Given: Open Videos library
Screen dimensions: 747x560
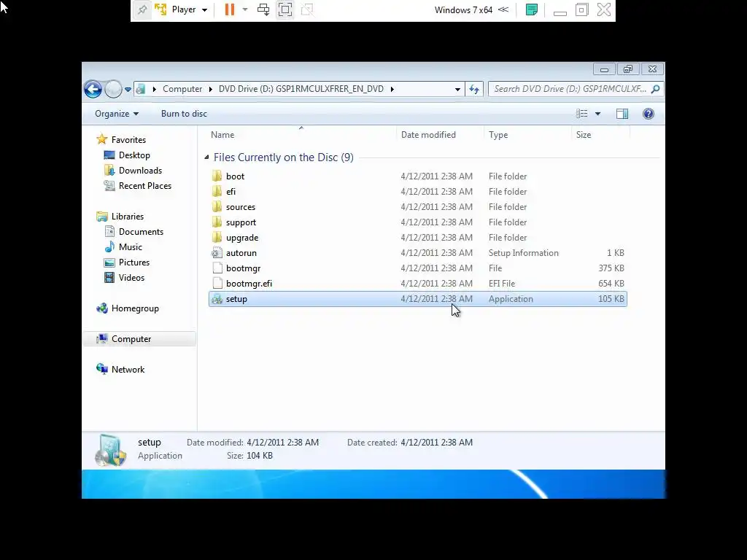Looking at the screenshot, I should point(131,278).
